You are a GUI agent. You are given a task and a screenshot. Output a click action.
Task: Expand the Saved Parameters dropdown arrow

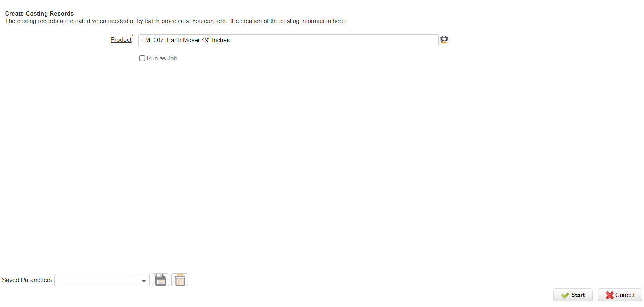tap(144, 280)
